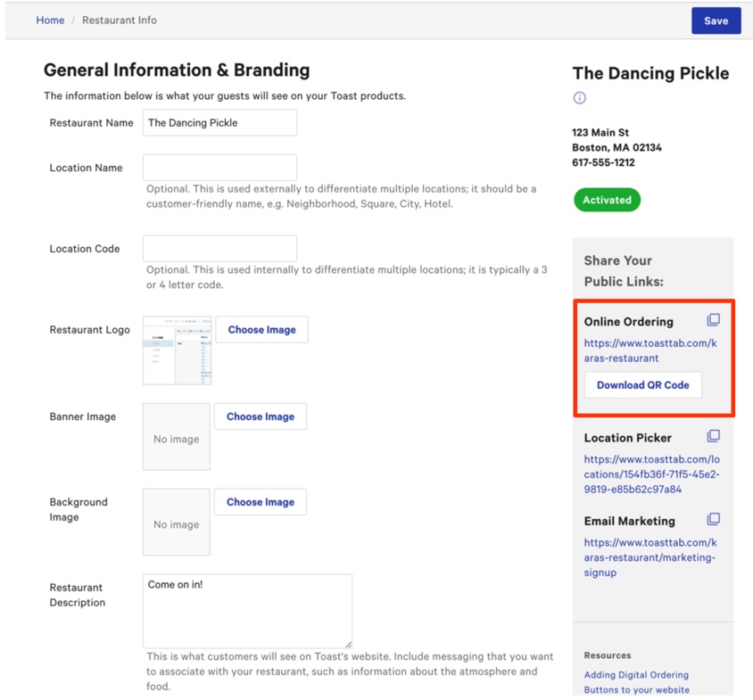
Task: Go to the Home breadcrumb
Action: 50,21
